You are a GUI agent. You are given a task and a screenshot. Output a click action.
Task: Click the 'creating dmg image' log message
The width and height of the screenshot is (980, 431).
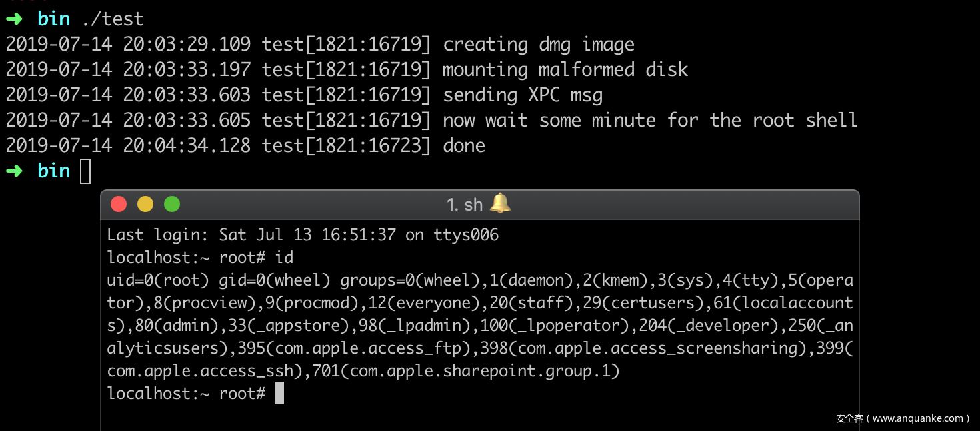[x=539, y=45]
